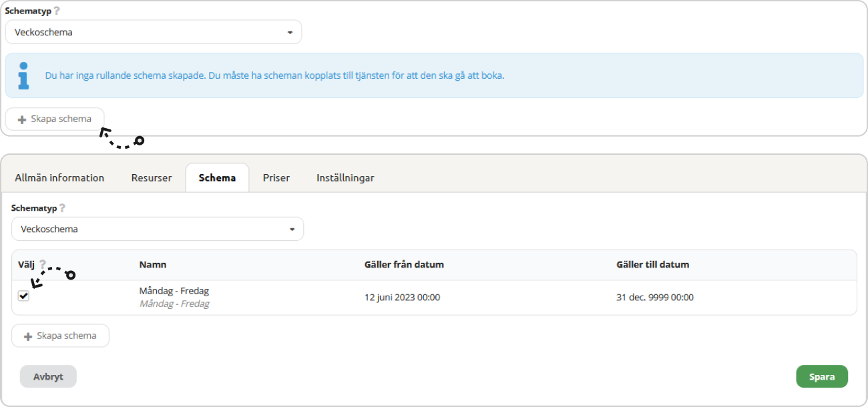
Task: Go to the Priser tab
Action: click(x=276, y=178)
